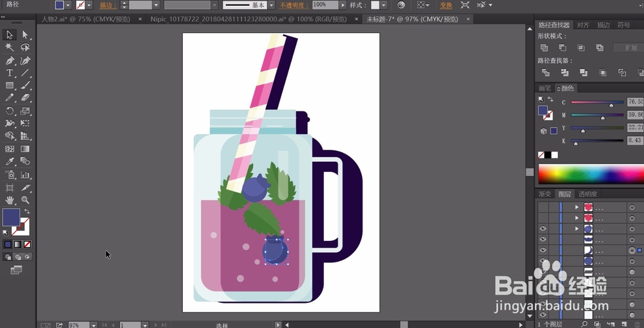Click the 不透明度 link

pyautogui.click(x=294, y=5)
